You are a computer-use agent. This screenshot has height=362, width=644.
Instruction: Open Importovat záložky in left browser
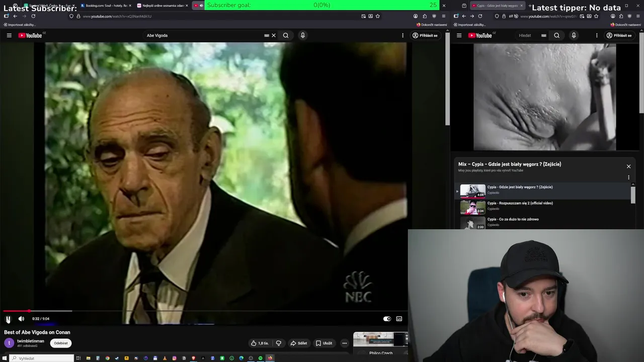point(20,25)
